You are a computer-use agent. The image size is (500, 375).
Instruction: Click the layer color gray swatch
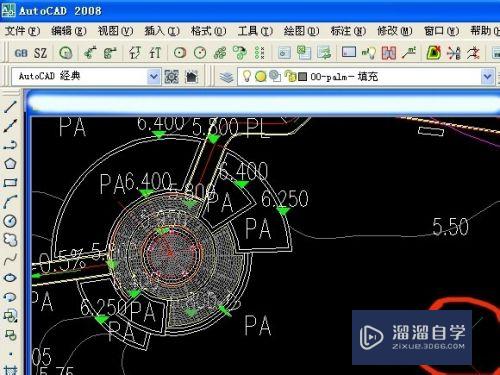[x=302, y=77]
